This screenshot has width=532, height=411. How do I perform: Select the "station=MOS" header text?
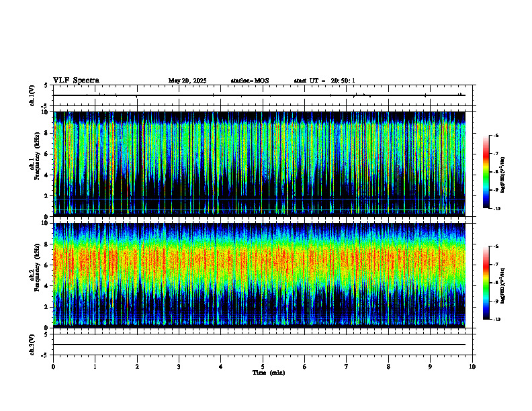[x=250, y=81]
